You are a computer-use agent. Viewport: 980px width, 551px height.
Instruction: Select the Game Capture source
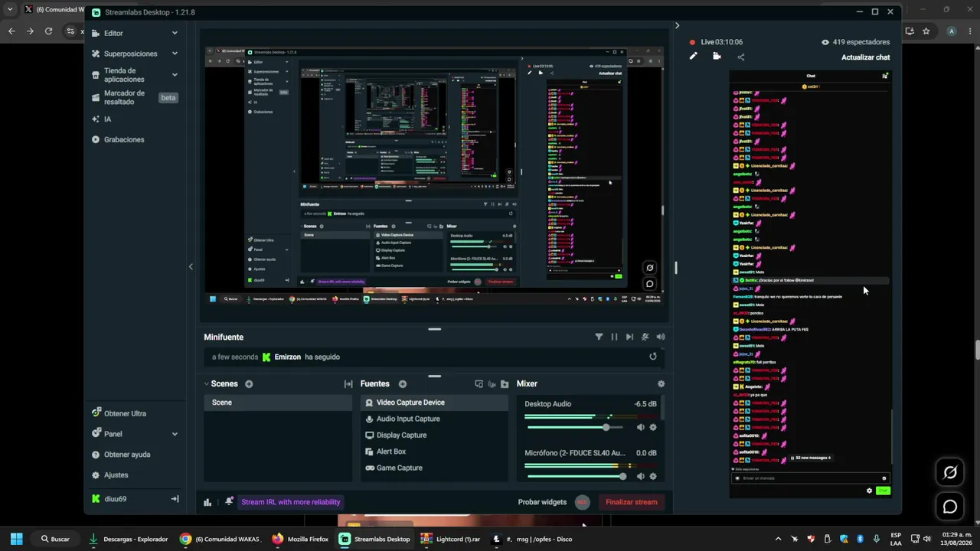[434, 468]
